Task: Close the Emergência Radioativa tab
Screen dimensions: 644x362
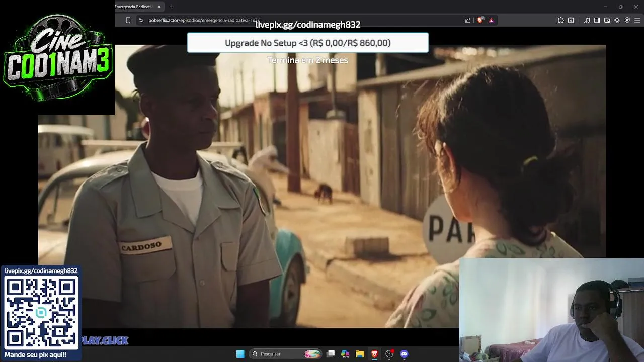Action: [159, 7]
